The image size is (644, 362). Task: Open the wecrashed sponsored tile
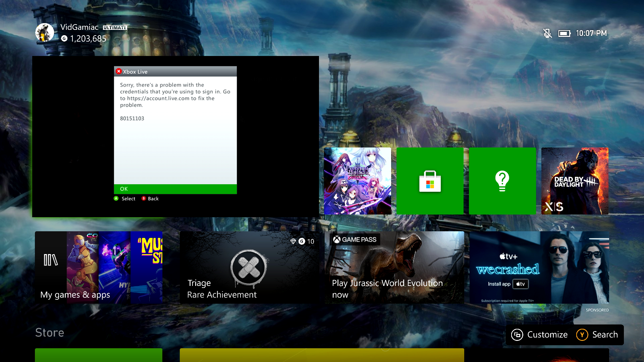coord(539,267)
